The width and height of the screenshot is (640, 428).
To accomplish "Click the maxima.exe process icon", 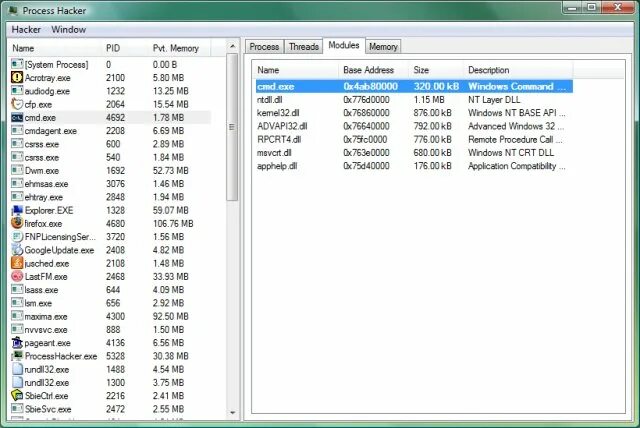I will [x=17, y=316].
